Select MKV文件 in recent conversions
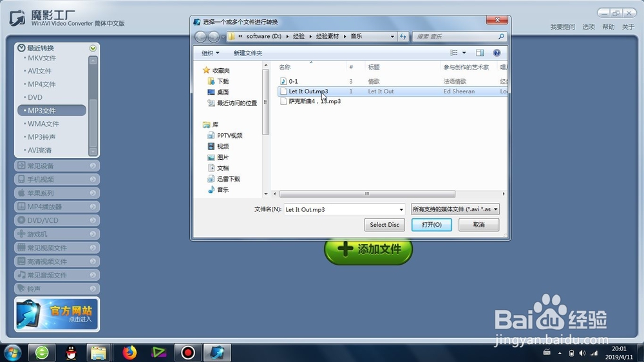Viewport: 644px width, 362px height. (x=41, y=58)
